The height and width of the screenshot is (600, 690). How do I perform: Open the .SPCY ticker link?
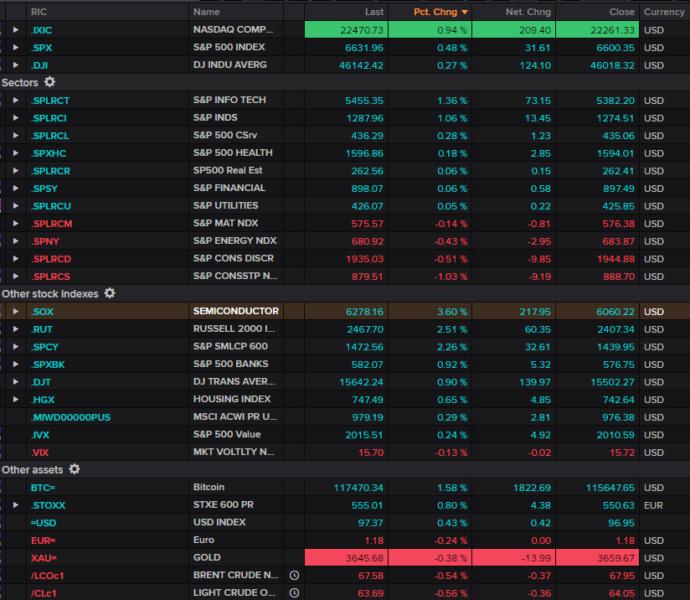[x=45, y=347]
